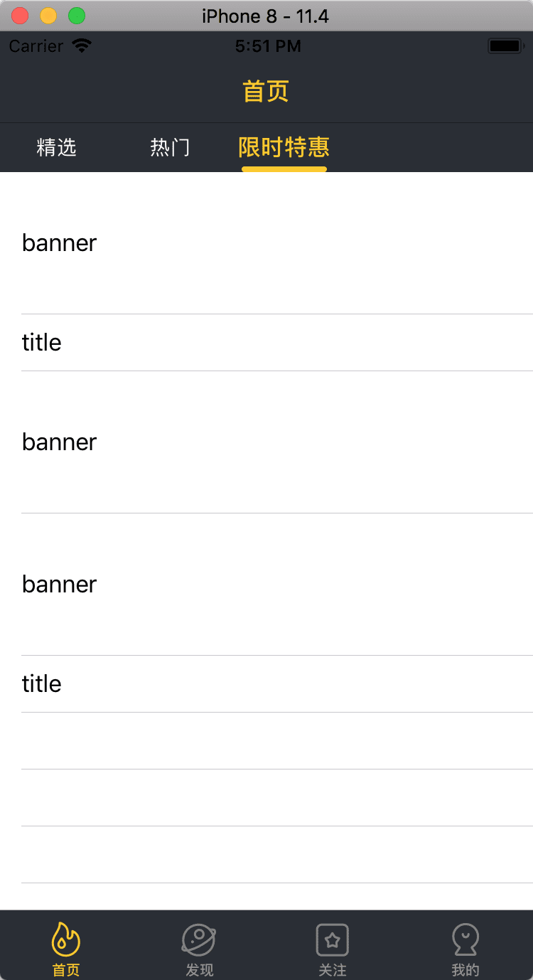Tap the star icon for 关注
Image resolution: width=533 pixels, height=980 pixels.
click(x=332, y=940)
